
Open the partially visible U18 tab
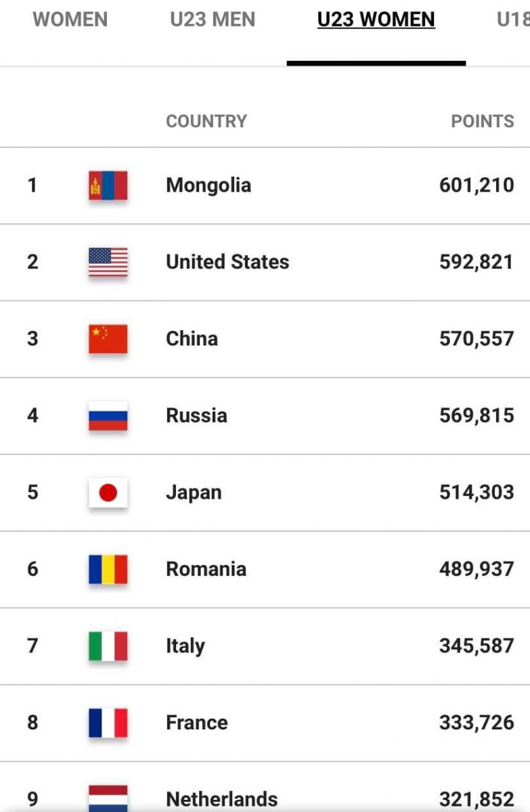click(512, 20)
